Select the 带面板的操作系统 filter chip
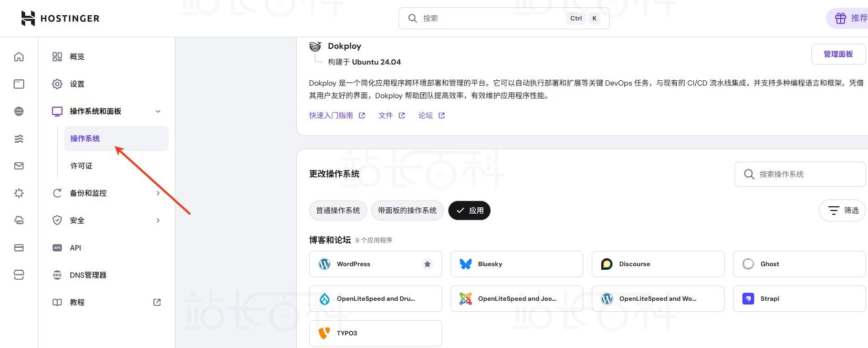Viewport: 868px width, 348px height. [407, 210]
